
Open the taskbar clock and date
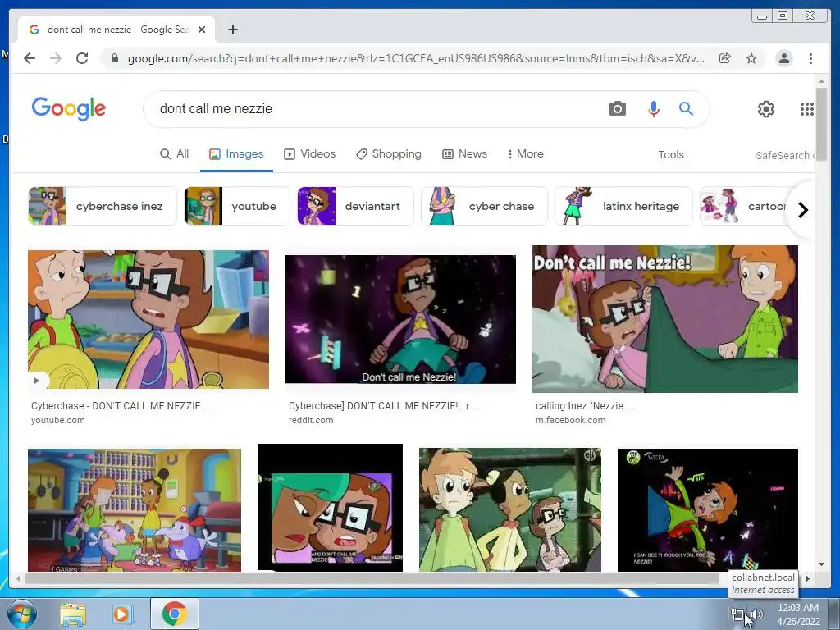(x=798, y=614)
